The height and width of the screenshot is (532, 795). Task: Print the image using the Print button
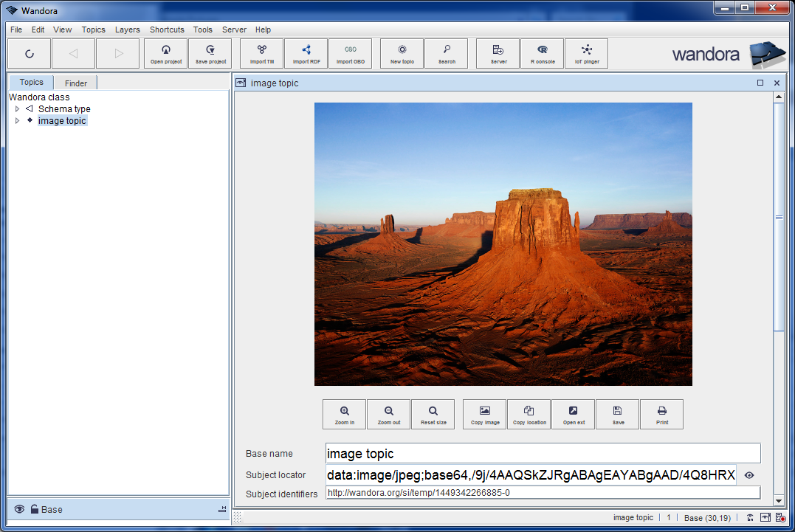coord(661,414)
